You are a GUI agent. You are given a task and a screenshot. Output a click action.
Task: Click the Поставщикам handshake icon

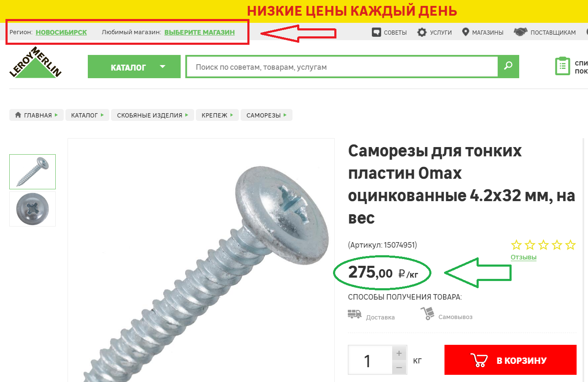[520, 32]
